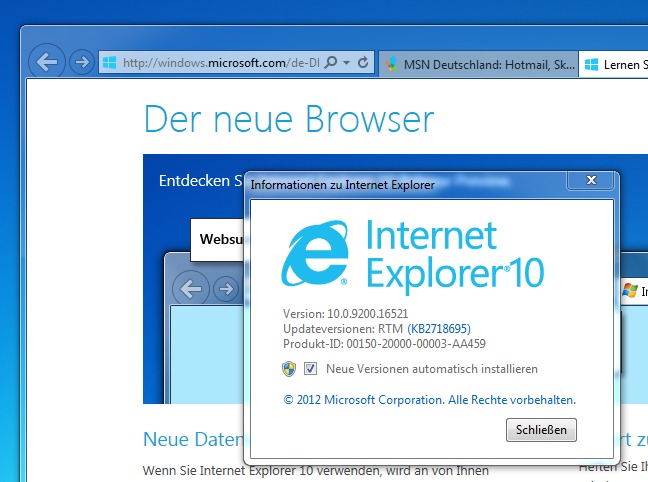This screenshot has width=648, height=482.
Task: Click the magnifier search icon in address bar
Action: coord(332,63)
